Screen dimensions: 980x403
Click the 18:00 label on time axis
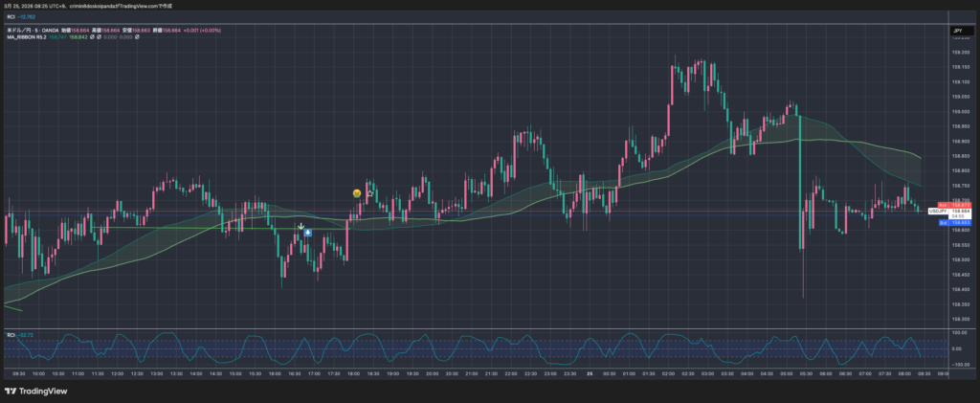(353, 373)
